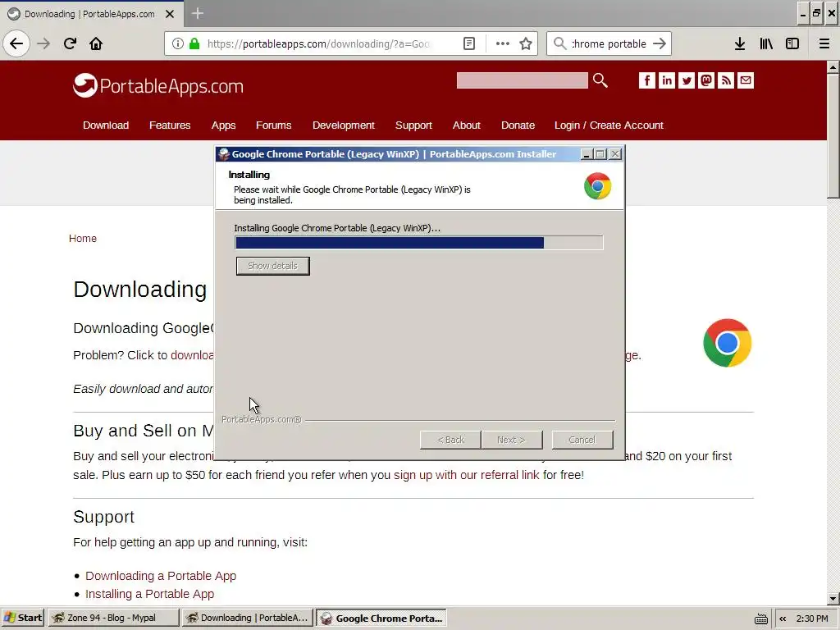Click the Home breadcrumb link

tap(83, 239)
